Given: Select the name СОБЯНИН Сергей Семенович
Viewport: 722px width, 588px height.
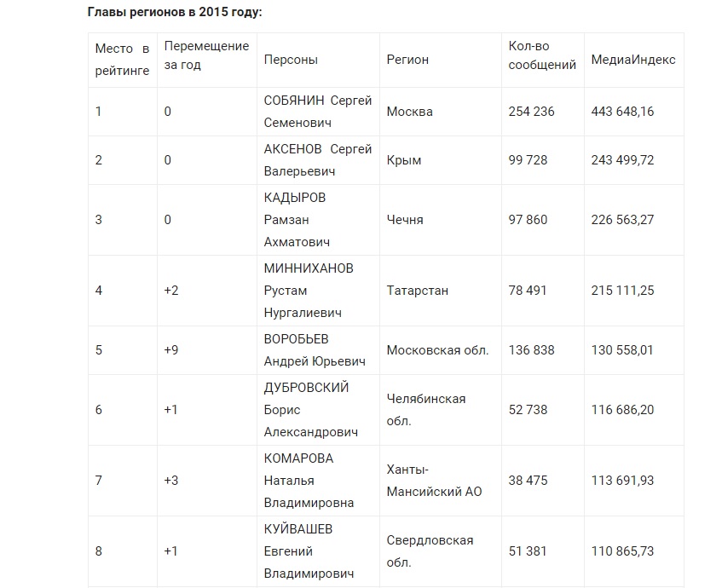Looking at the screenshot, I should [x=318, y=112].
